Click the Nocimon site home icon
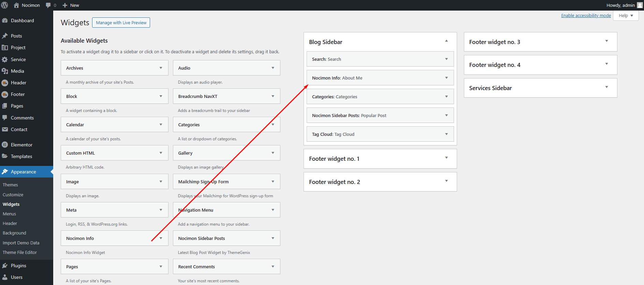This screenshot has width=644, height=285. (16, 5)
